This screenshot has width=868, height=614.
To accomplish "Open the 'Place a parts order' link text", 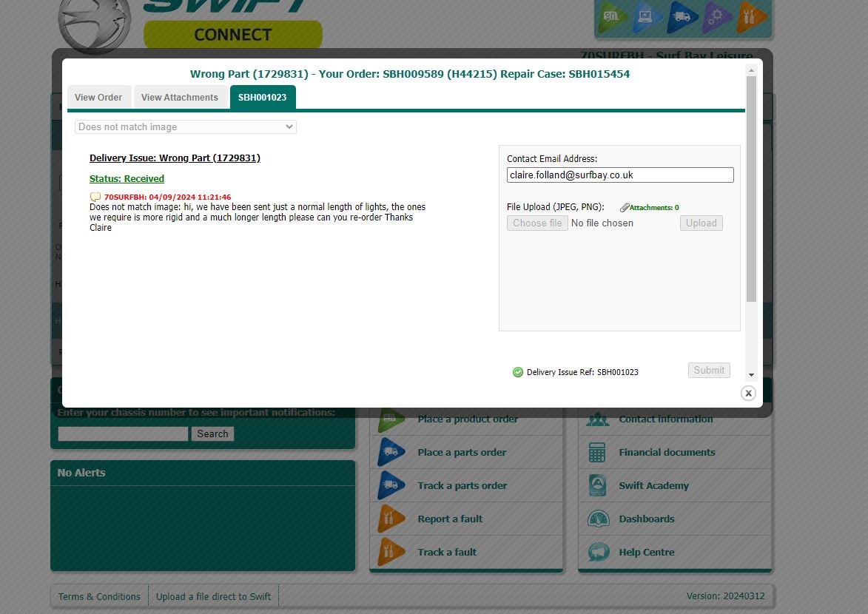I will [462, 452].
